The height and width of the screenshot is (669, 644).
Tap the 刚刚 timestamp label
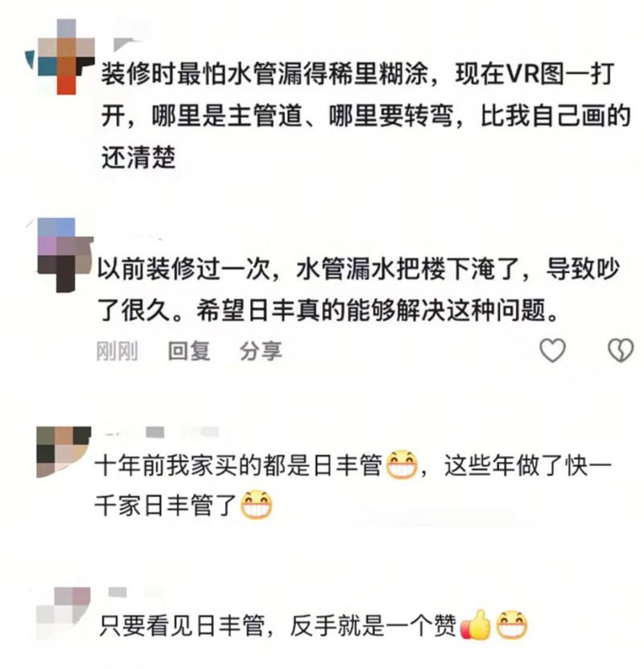coord(117,351)
